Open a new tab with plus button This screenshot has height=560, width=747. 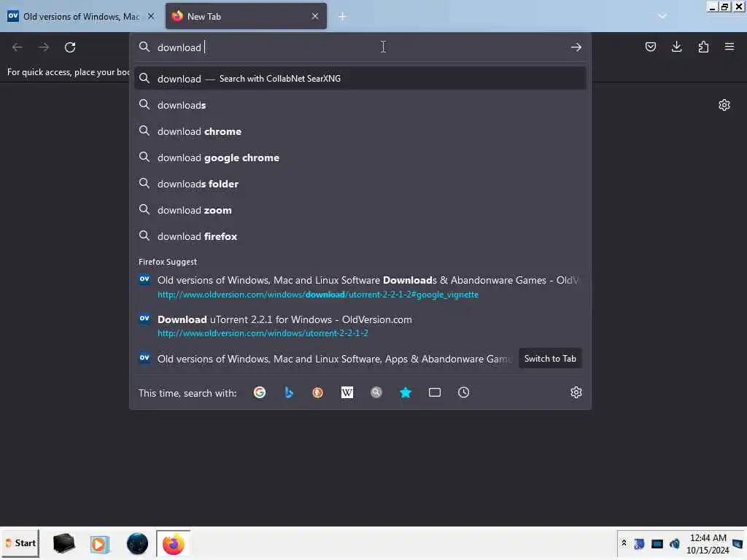click(x=343, y=16)
